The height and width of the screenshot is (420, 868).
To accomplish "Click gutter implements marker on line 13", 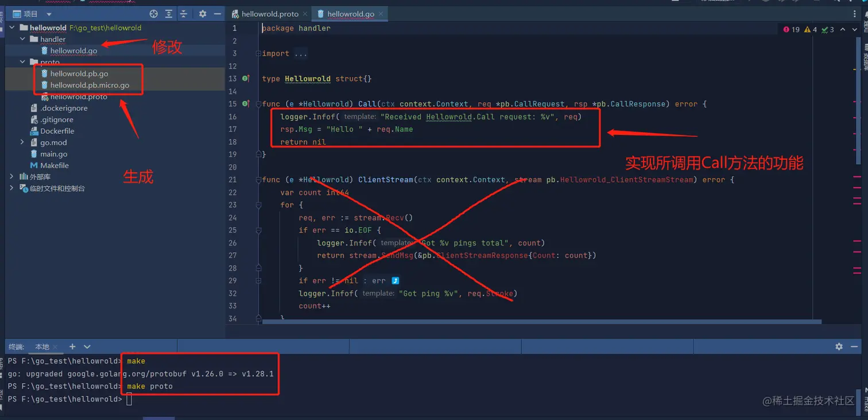I will click(x=246, y=79).
